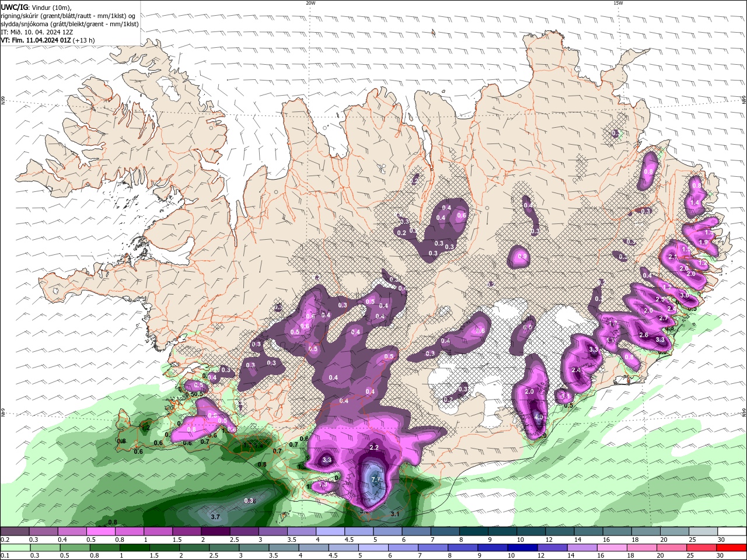Viewport: 747px width, 560px height.
Task: Click the 2.4 snowfall value
Action: 577,370
